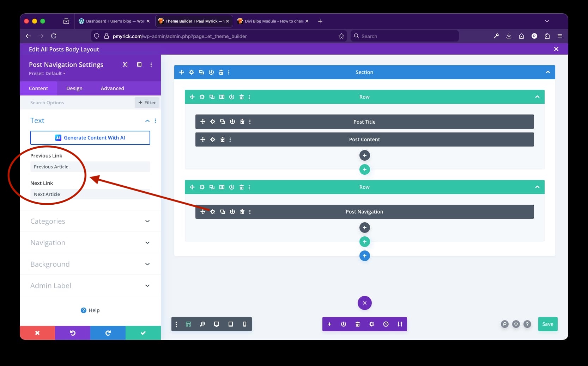The image size is (588, 366).
Task: Undo with purple undo button
Action: pos(73,333)
